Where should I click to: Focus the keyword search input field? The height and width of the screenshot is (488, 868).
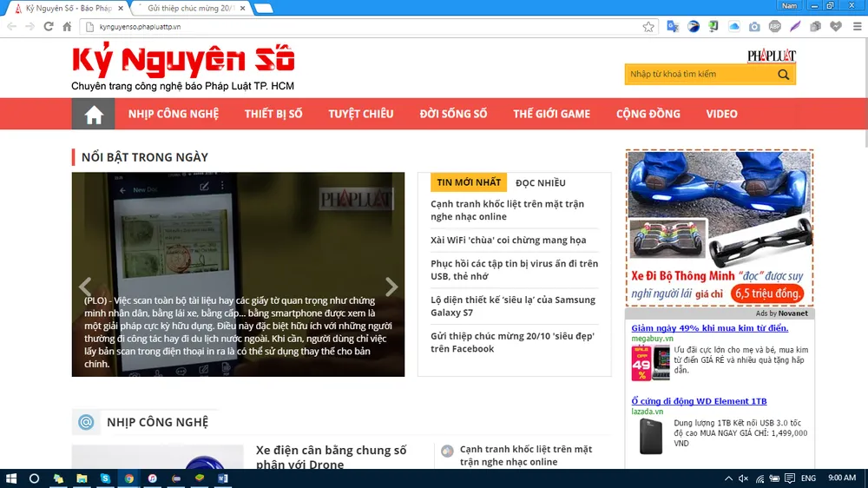click(x=700, y=74)
